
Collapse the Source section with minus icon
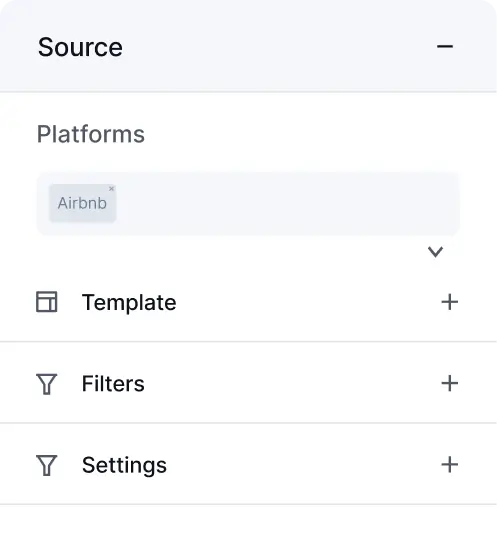tap(445, 46)
